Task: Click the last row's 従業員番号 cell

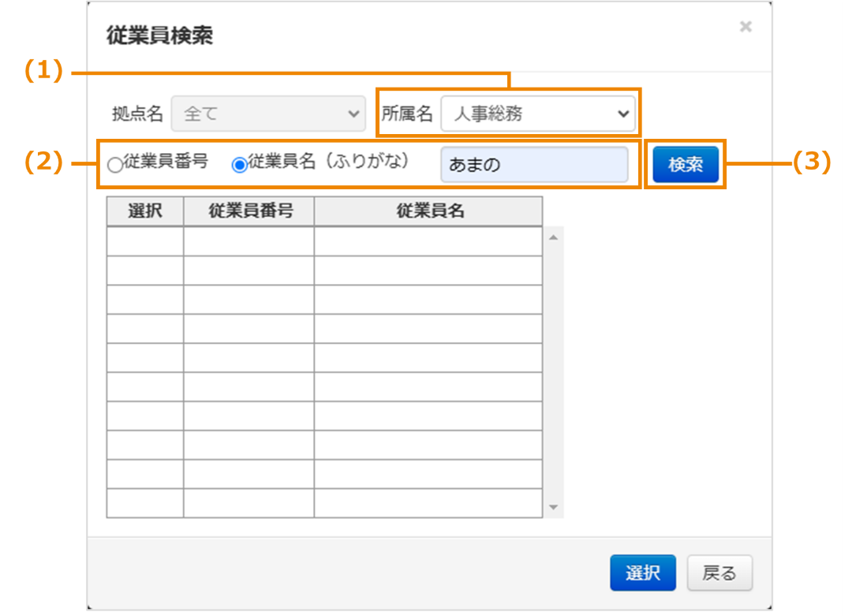Action: [249, 503]
